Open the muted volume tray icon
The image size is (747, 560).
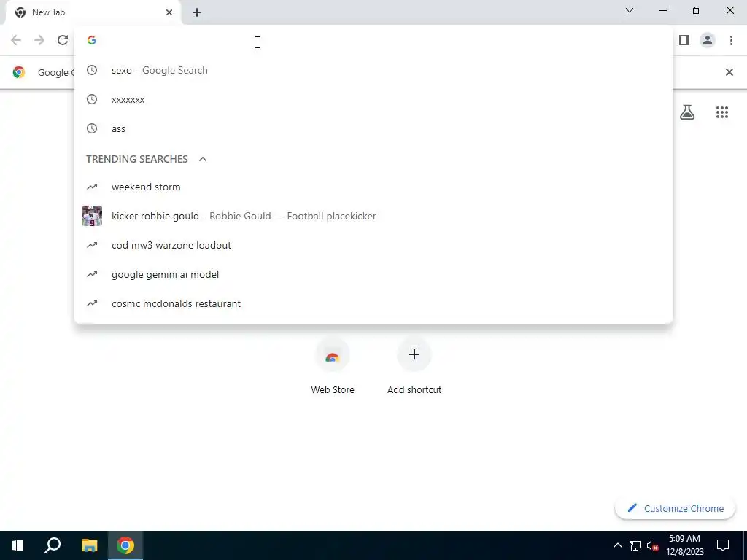(x=653, y=545)
